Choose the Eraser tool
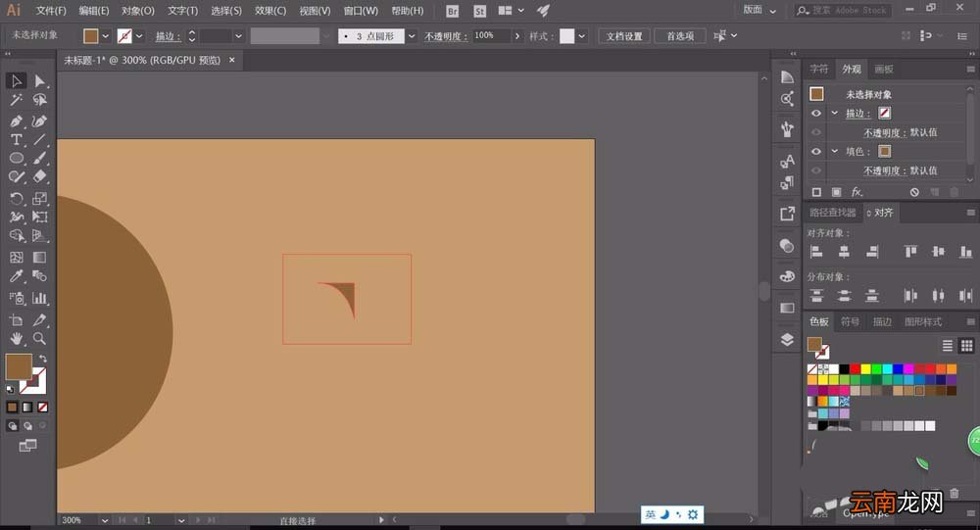 [x=39, y=177]
